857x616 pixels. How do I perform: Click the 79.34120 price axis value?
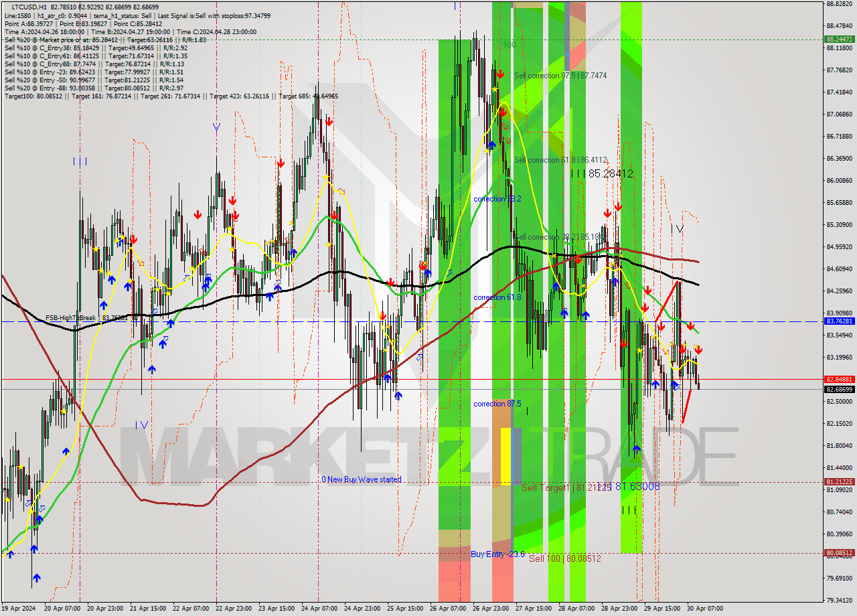click(x=840, y=600)
